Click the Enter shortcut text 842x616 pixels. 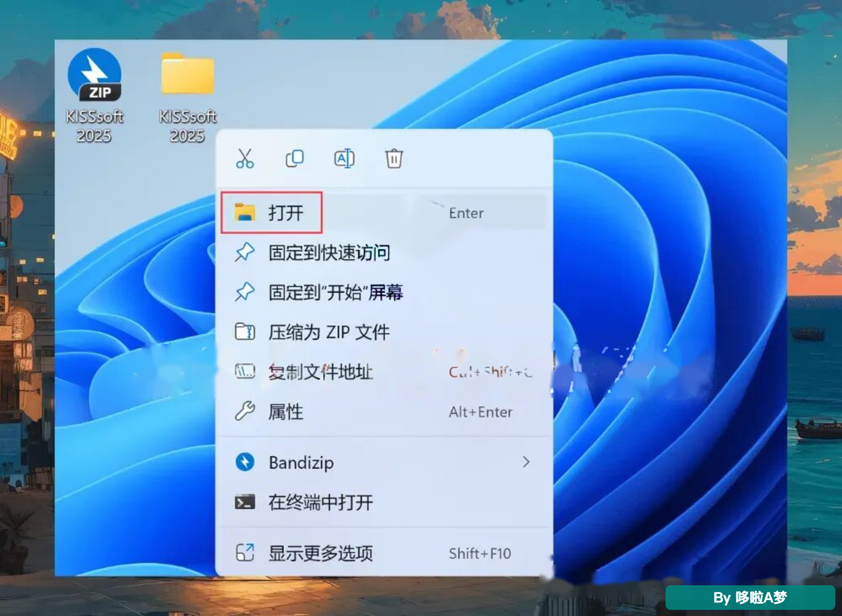[466, 213]
